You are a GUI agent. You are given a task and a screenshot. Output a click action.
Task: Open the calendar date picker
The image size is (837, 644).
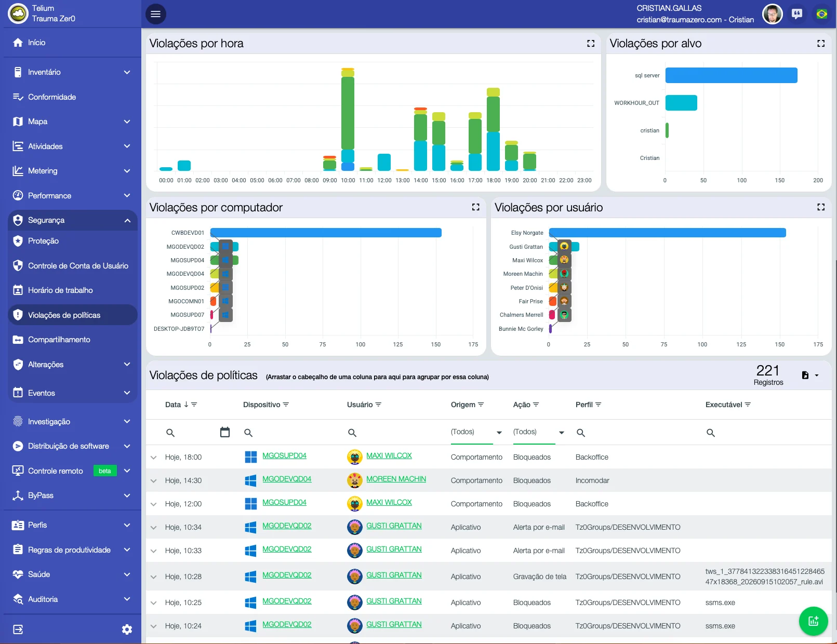coord(225,432)
